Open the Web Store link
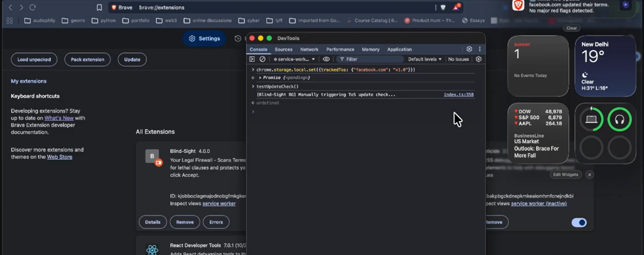The image size is (644, 255). [60, 157]
